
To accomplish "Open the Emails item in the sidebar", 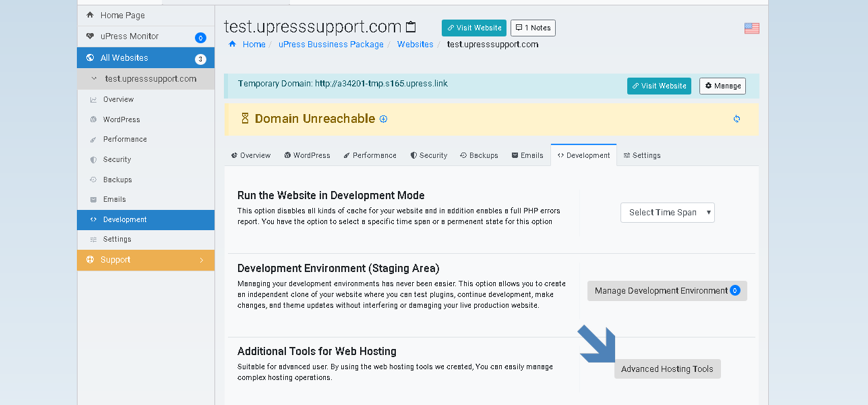I will click(146, 199).
